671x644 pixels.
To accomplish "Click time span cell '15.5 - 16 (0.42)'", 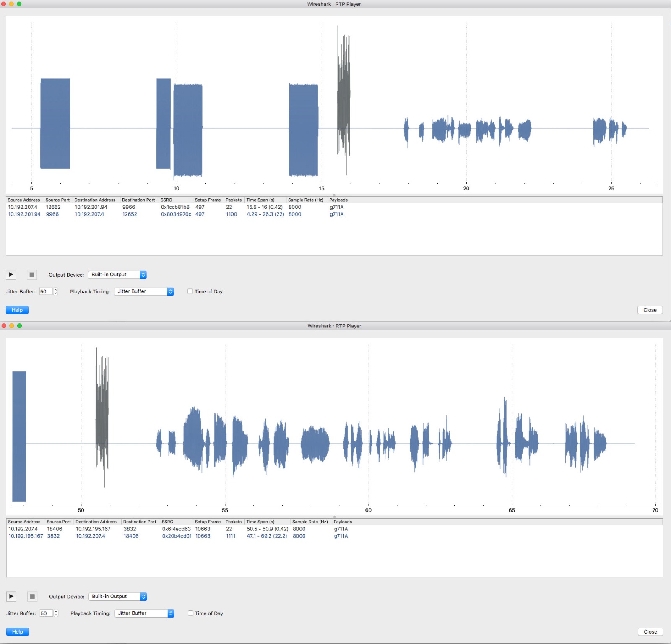I will point(265,207).
